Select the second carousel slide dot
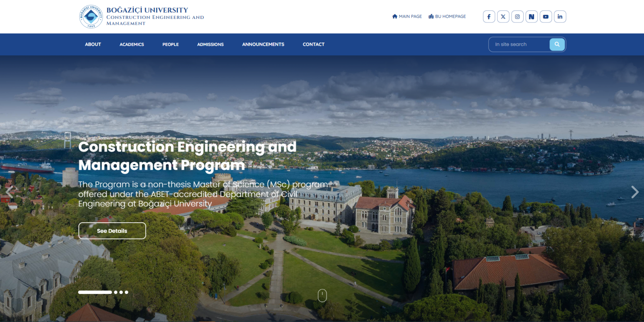This screenshot has height=322, width=644. tap(116, 292)
